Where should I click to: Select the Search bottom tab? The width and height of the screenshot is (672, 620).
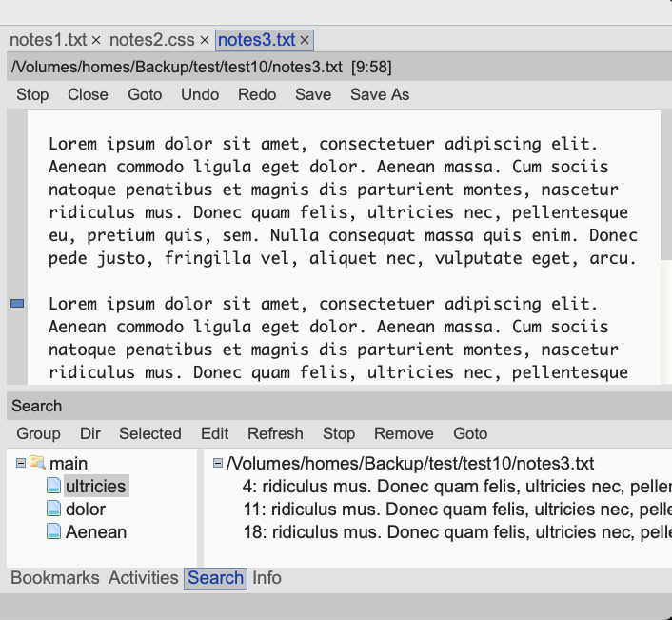(215, 578)
